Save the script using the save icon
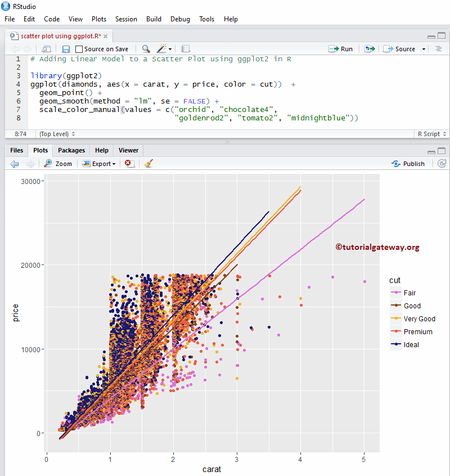 (66, 48)
